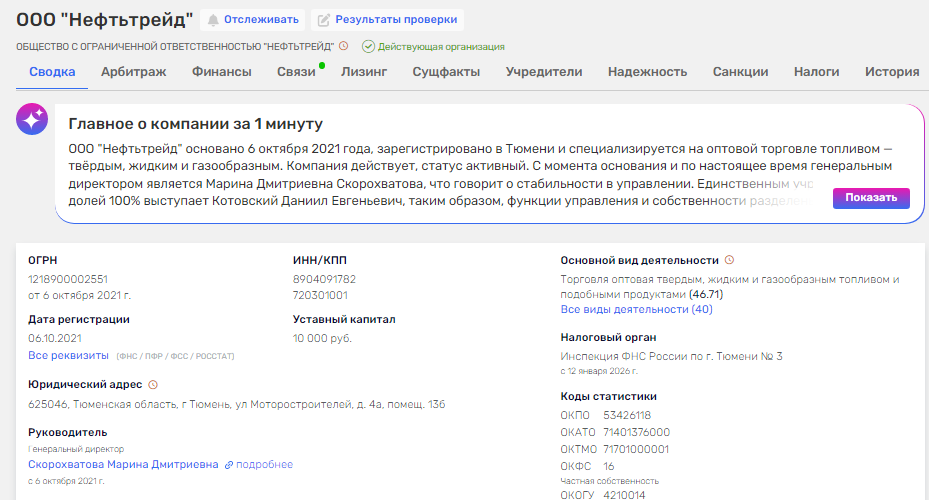
Task: Open director Скорохватова Марина Дмитриевна profile
Action: [123, 464]
